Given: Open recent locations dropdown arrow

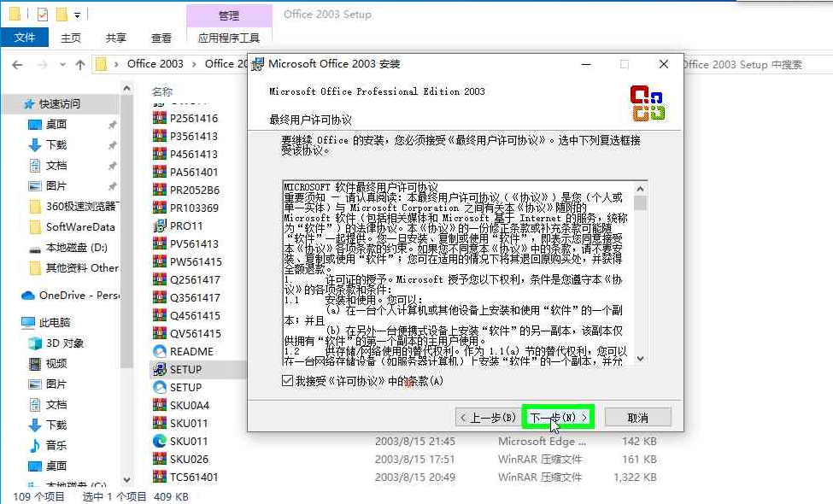Looking at the screenshot, I should click(x=62, y=65).
